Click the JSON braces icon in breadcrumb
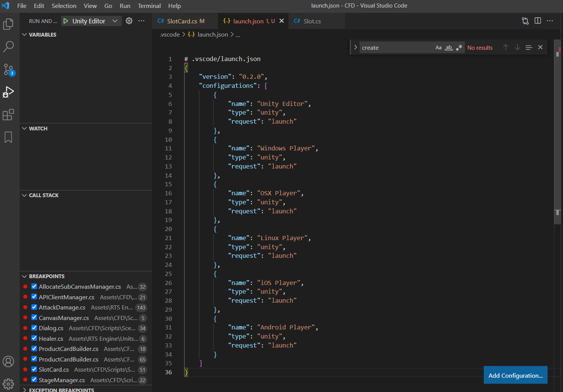Screen dimensions: 563x392 [191, 34]
